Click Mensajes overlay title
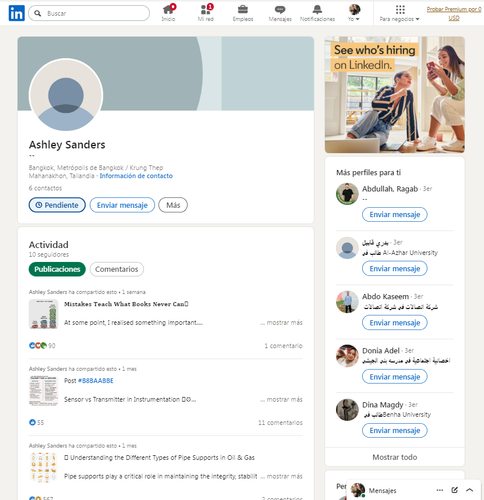This screenshot has height=500, width=484. 382,490
